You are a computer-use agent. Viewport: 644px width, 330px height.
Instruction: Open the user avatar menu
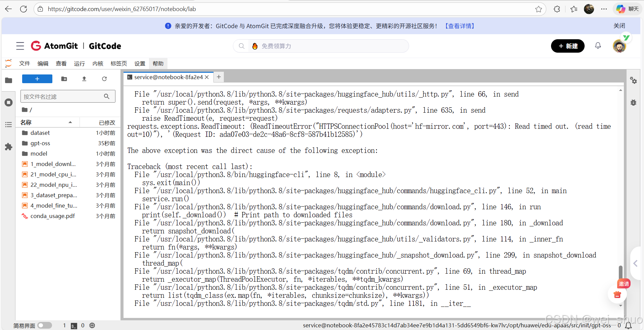tap(619, 46)
